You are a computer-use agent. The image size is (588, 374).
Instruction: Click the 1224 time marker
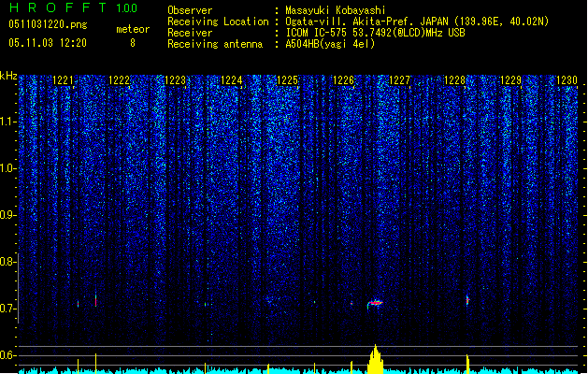click(x=232, y=80)
